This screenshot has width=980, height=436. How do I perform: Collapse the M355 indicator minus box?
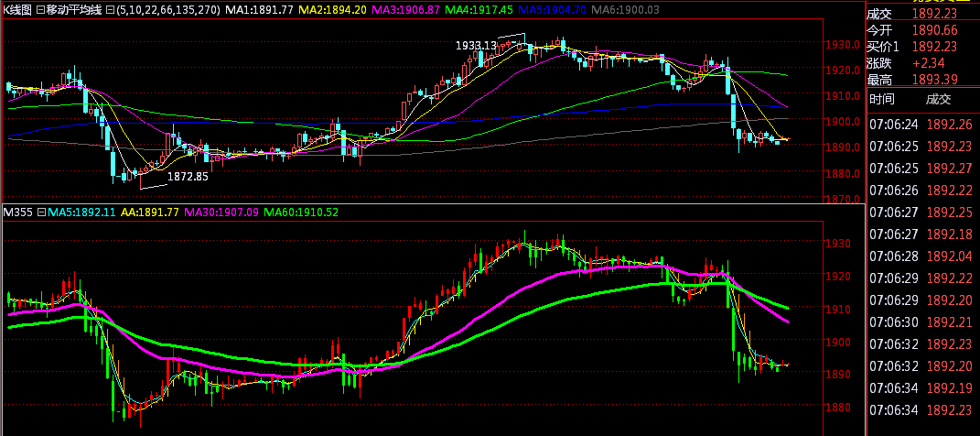(41, 213)
